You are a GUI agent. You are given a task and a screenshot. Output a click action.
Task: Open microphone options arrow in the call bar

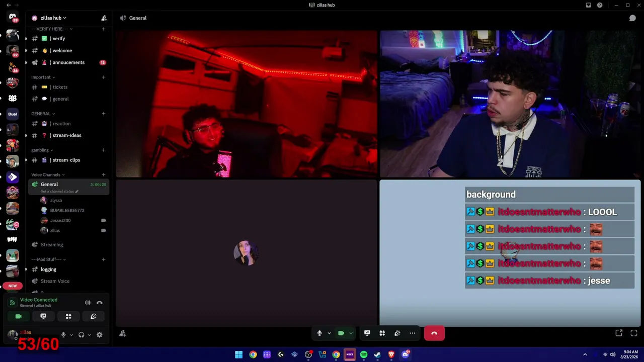[329, 333]
